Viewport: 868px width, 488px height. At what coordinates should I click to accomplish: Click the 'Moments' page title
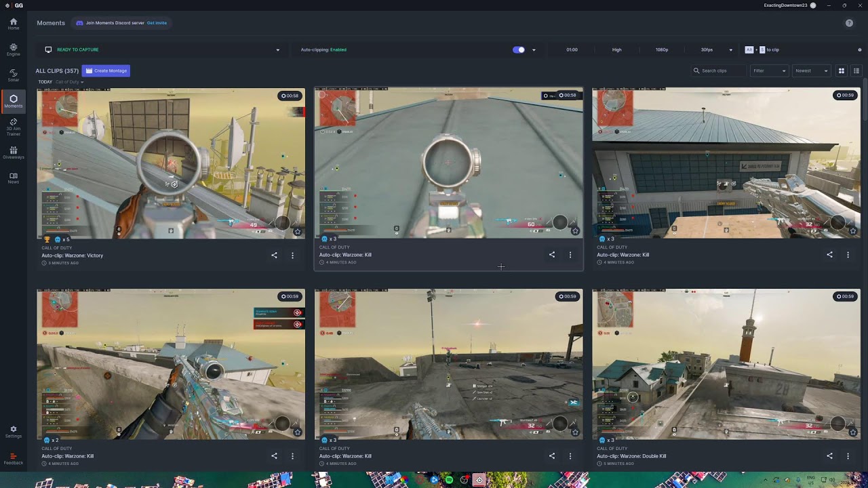tap(51, 23)
